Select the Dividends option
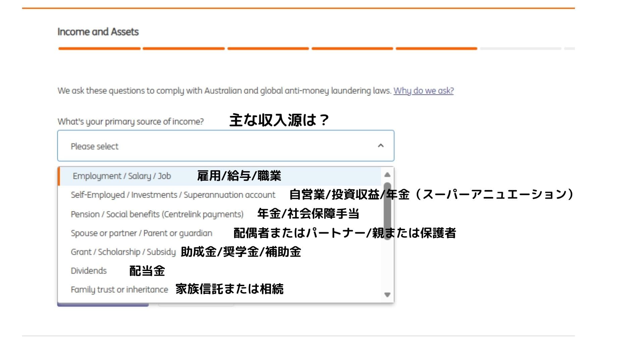This screenshot has height=337, width=644. coord(220,271)
